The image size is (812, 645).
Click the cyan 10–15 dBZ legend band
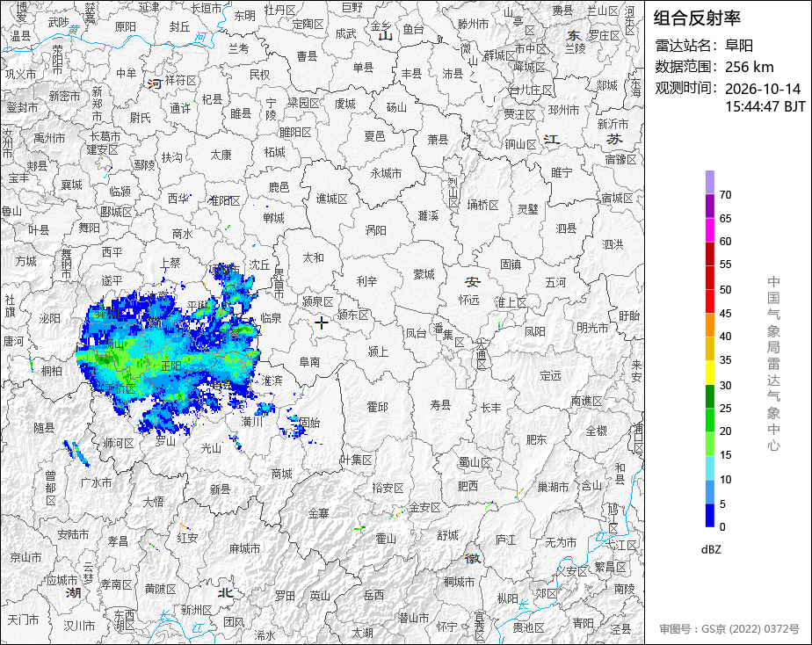(709, 468)
